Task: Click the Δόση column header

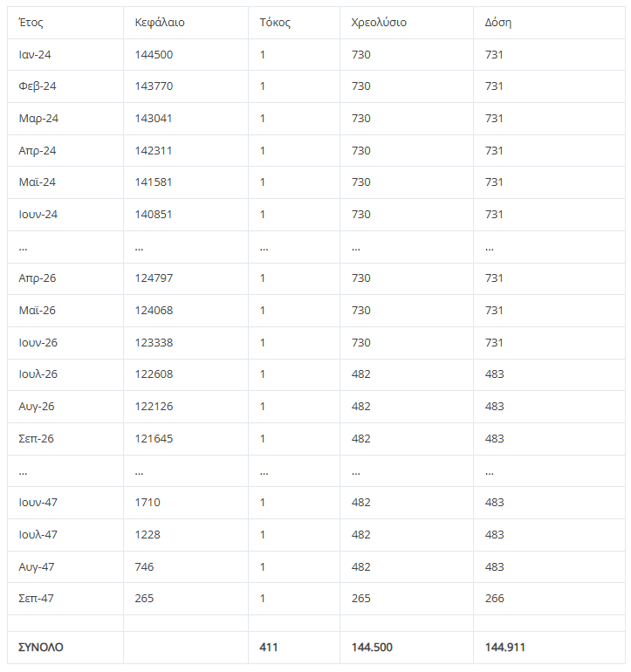Action: 498,23
